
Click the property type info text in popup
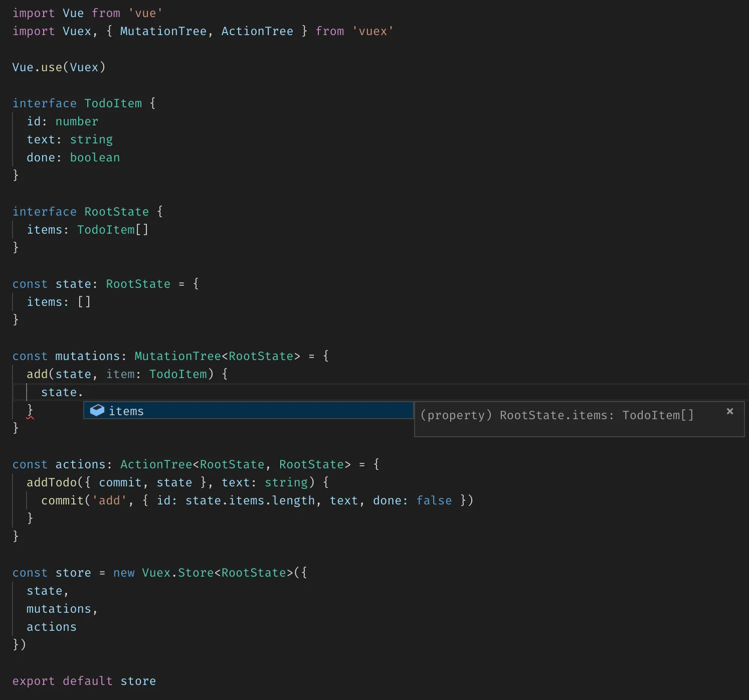[x=556, y=416]
